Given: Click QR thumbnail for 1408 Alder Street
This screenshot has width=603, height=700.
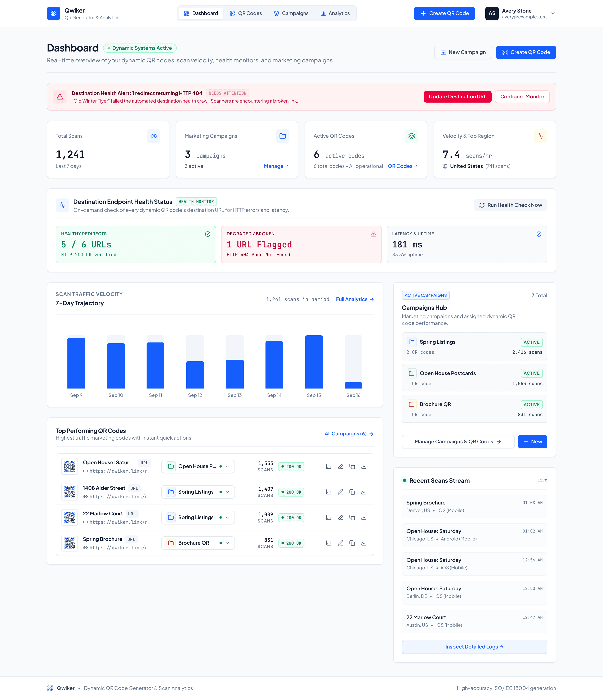Looking at the screenshot, I should click(x=70, y=492).
